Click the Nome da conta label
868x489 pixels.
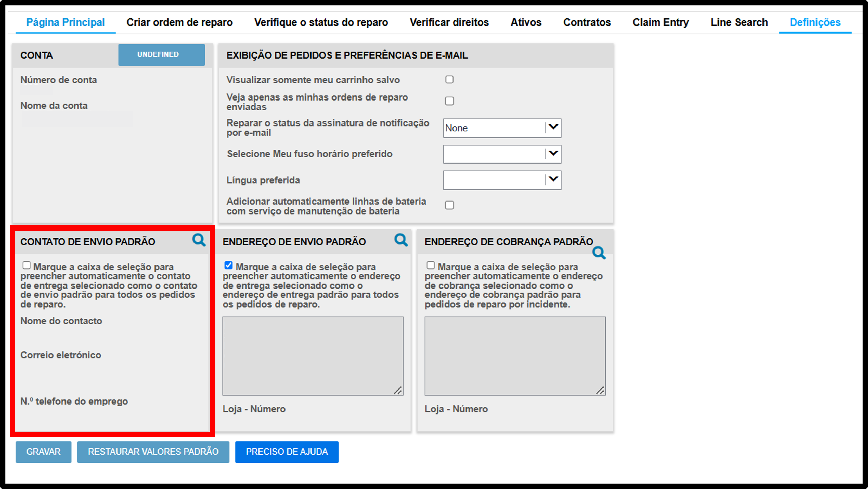[x=54, y=106]
